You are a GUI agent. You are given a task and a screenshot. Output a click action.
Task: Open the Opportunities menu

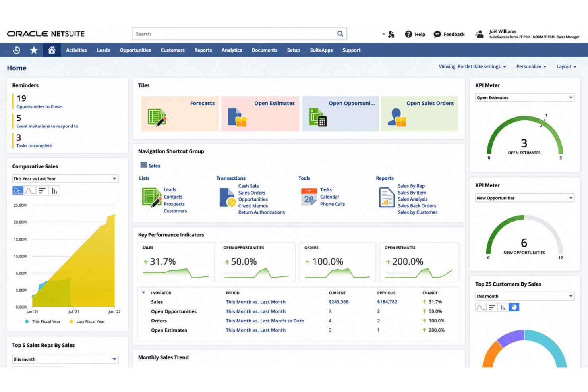pyautogui.click(x=135, y=50)
